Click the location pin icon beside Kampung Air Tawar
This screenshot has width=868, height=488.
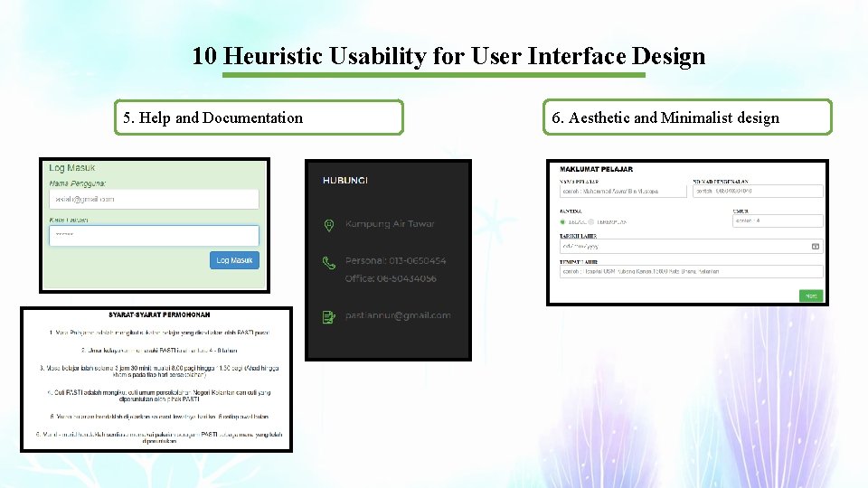(x=329, y=225)
